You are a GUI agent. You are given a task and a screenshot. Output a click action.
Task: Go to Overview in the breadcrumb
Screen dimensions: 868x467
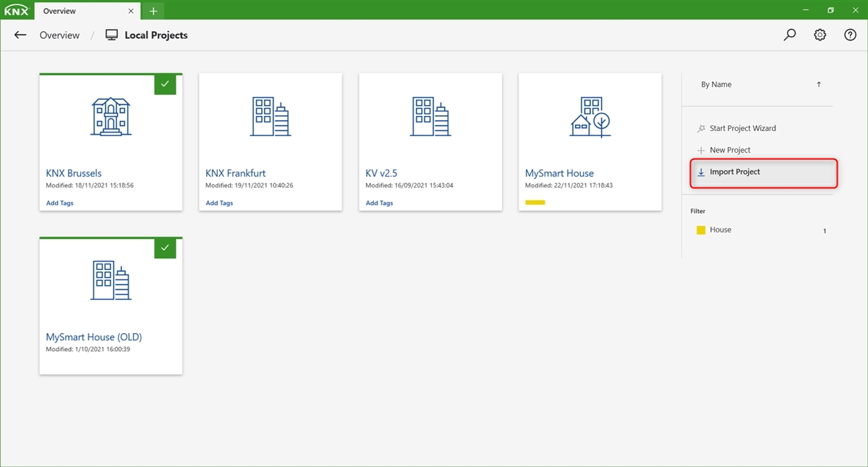(x=59, y=35)
